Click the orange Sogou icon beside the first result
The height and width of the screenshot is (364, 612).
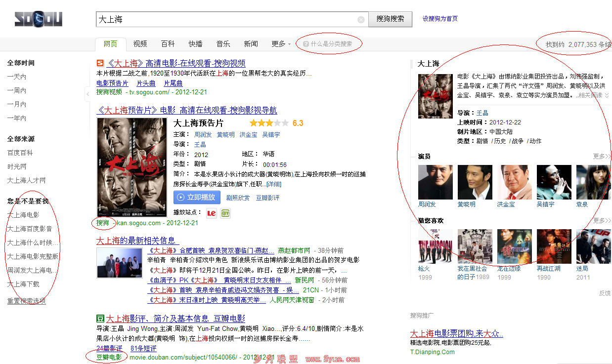(100, 63)
